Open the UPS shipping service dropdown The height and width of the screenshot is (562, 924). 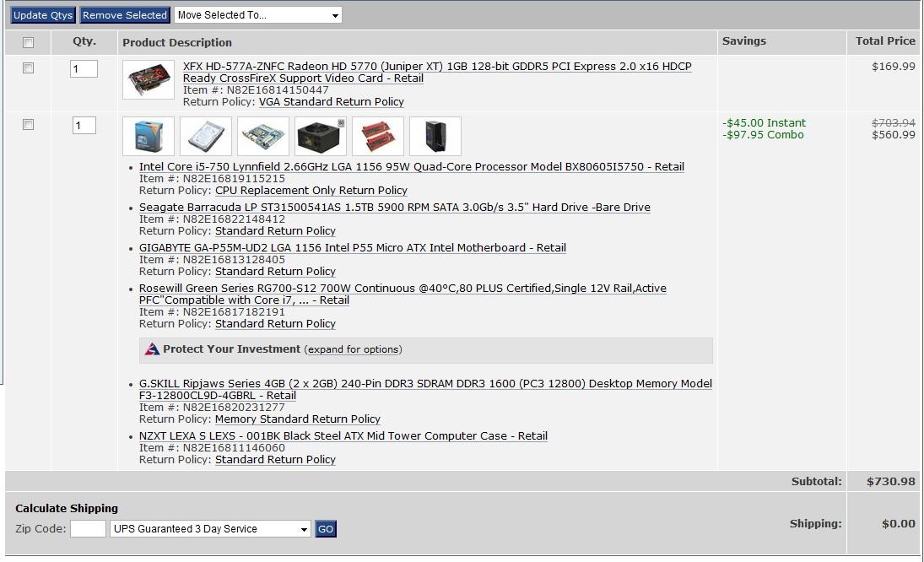210,529
